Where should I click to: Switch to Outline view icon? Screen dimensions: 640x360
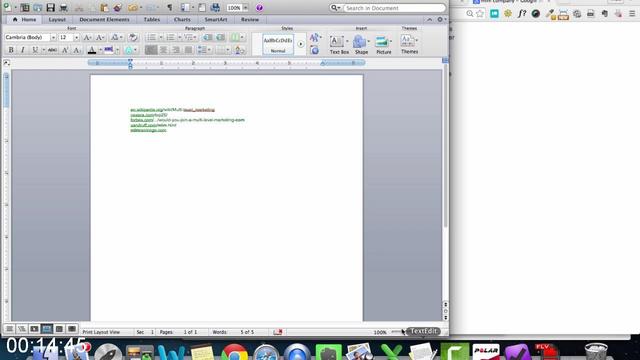click(22, 329)
